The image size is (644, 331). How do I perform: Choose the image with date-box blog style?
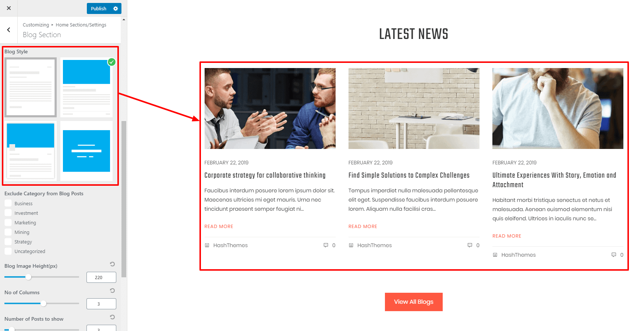tap(31, 151)
